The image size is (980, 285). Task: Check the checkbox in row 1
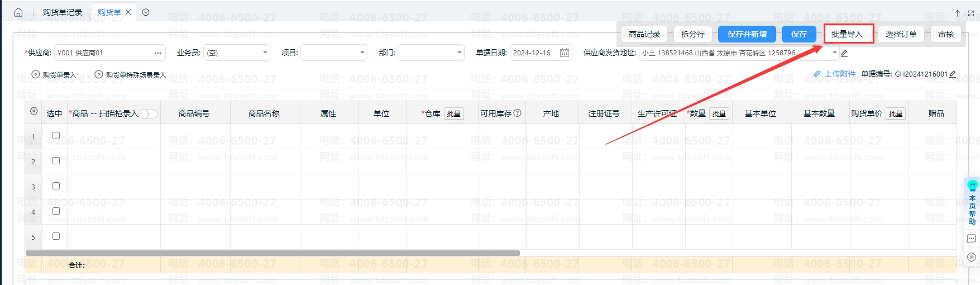coord(56,135)
